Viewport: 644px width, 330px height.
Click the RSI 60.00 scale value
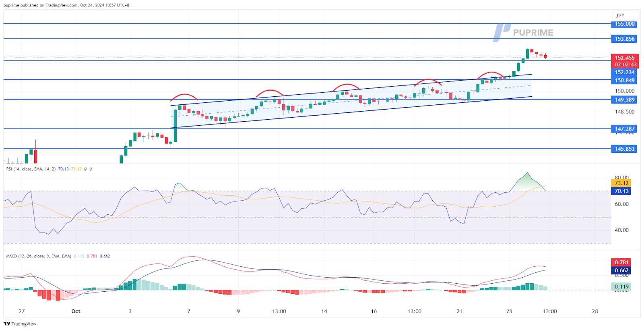[621, 204]
